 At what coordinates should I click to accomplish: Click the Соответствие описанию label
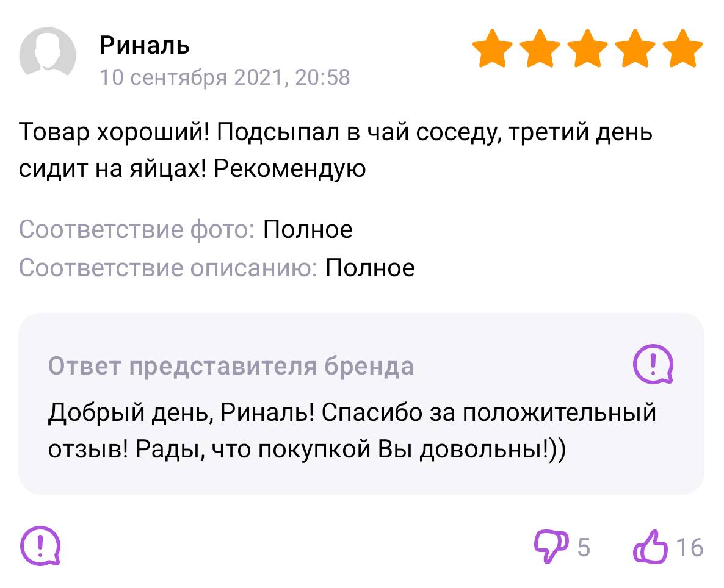pyautogui.click(x=168, y=268)
